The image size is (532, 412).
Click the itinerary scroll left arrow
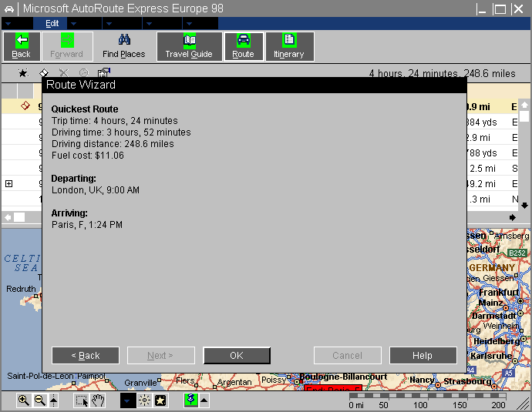pyautogui.click(x=8, y=217)
